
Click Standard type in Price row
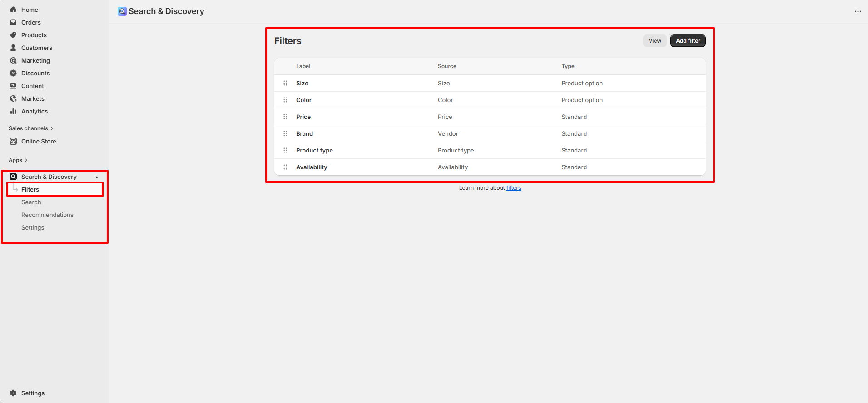click(574, 117)
